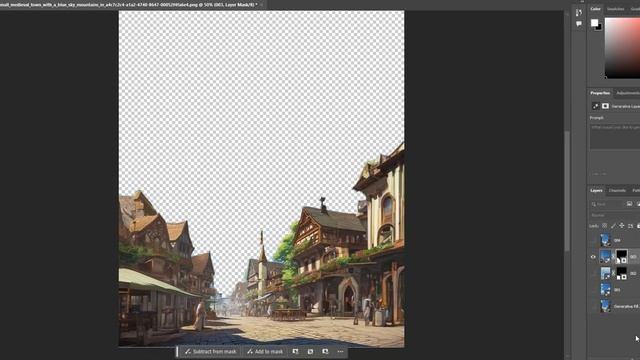Select the active layer's black mask thumbnail
Screen dimensions: 640x360
click(621, 257)
